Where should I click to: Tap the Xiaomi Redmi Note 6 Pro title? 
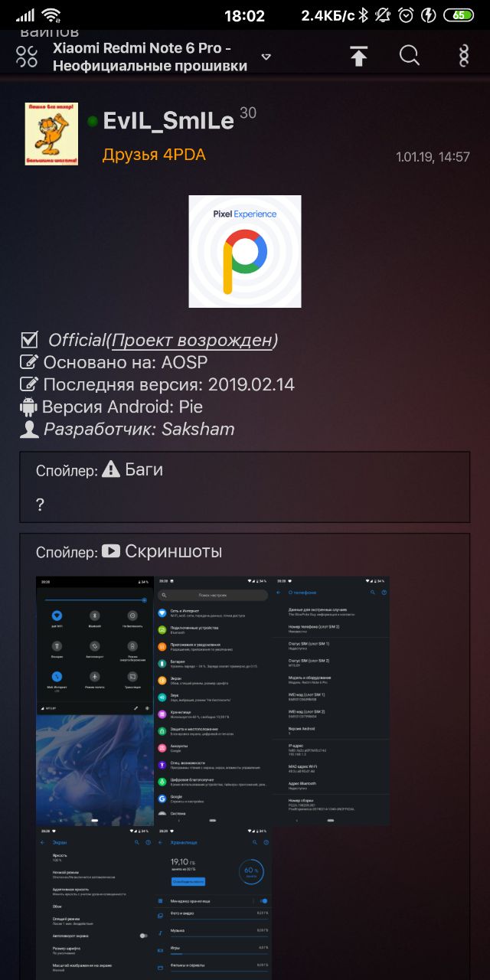pos(150,57)
